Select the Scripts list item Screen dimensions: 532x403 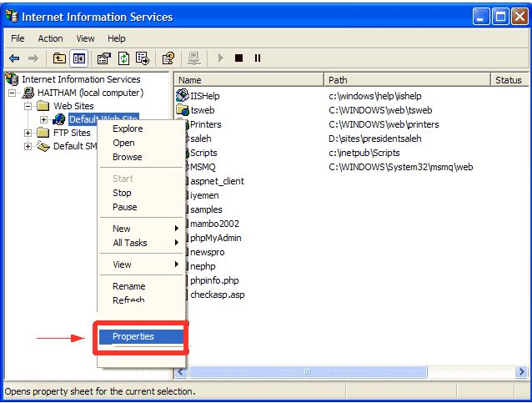203,153
